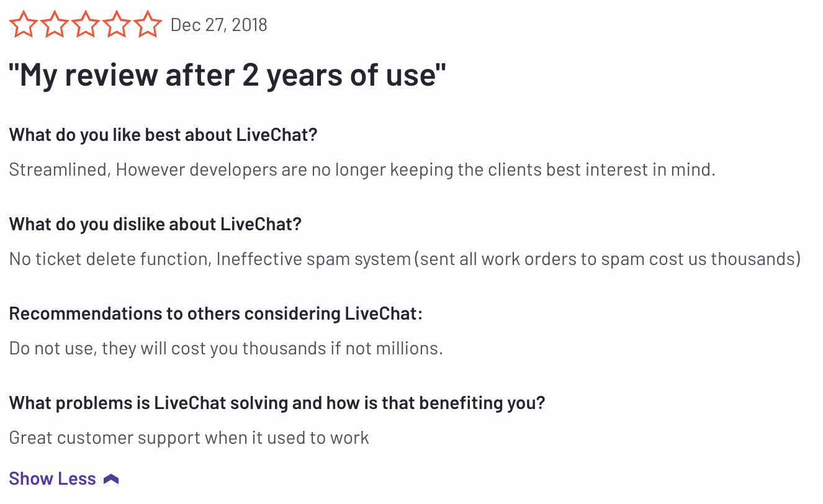Screen dimensions: 823x504
Task: Click the fifth and last rating star
Action: [x=148, y=25]
